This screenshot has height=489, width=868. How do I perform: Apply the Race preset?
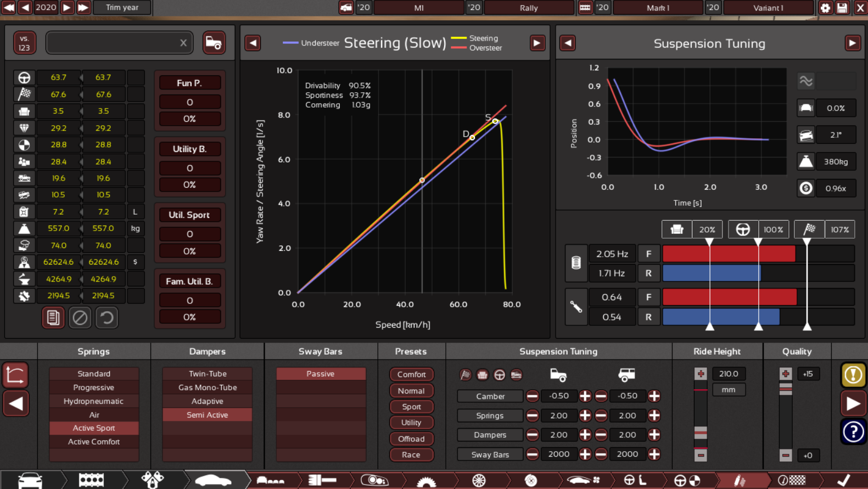coord(411,454)
